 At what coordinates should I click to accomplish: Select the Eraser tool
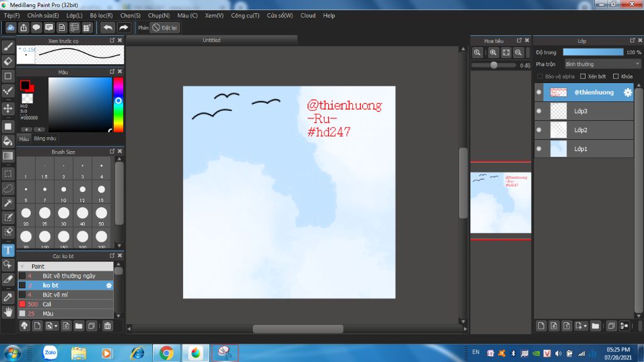pyautogui.click(x=8, y=61)
